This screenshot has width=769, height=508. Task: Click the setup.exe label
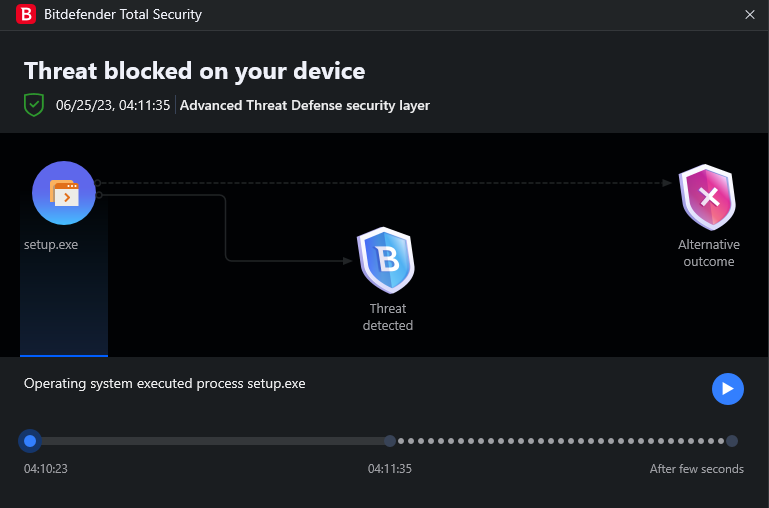(51, 244)
